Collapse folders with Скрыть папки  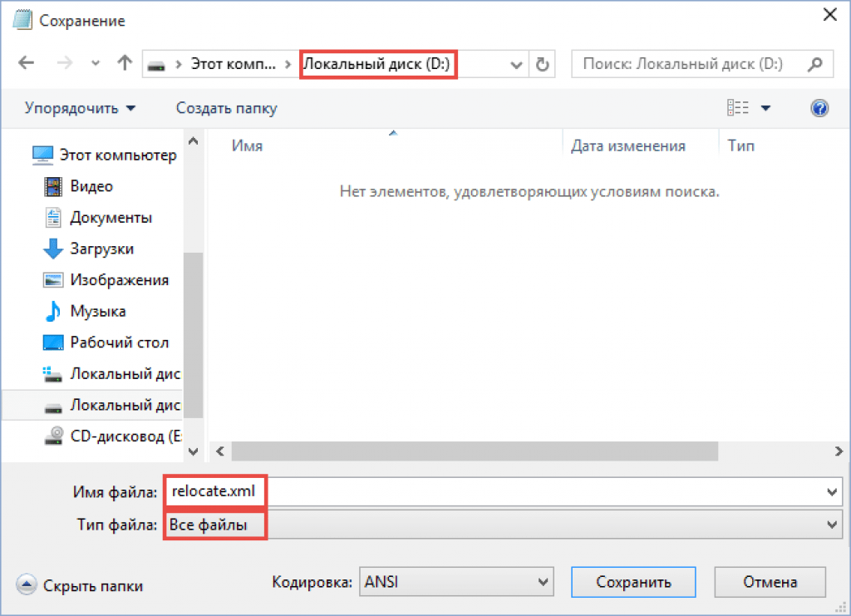(81, 585)
